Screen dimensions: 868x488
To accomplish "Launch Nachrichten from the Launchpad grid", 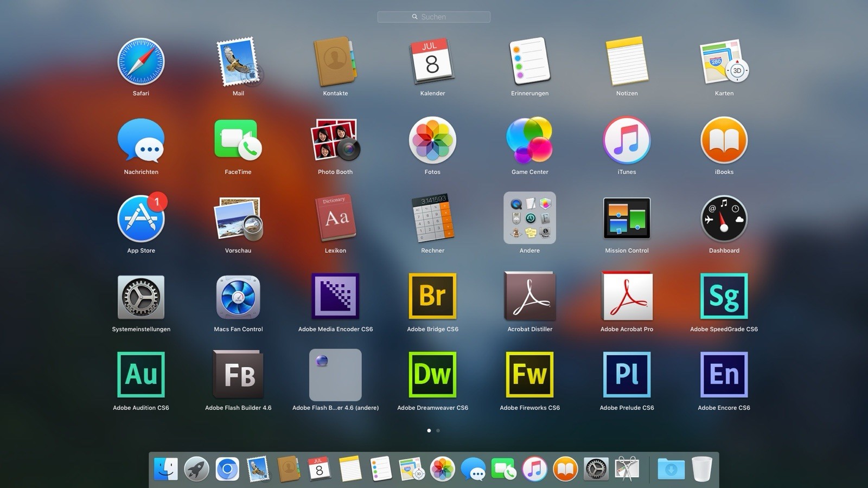I will click(x=141, y=140).
